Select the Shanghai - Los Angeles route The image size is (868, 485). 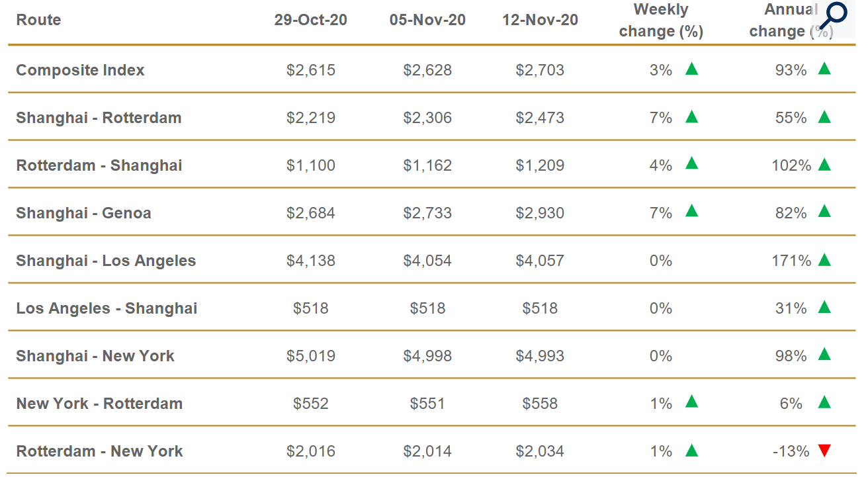click(x=106, y=261)
